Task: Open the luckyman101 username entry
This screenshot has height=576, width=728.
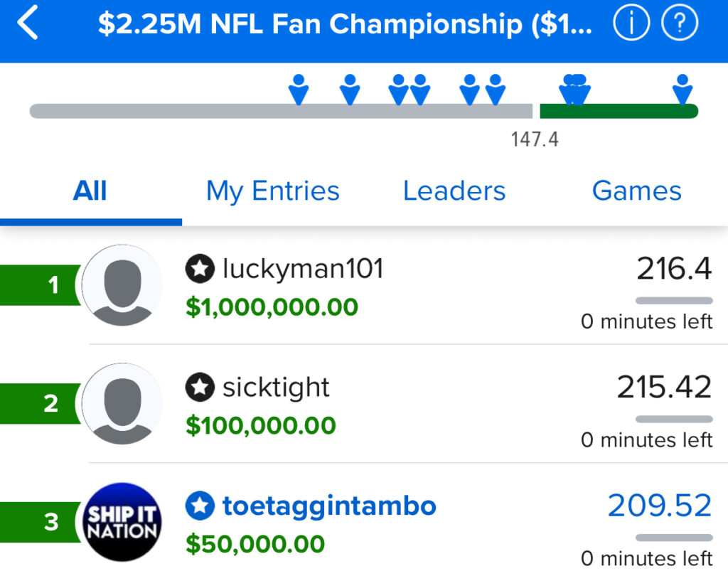Action: (x=303, y=269)
